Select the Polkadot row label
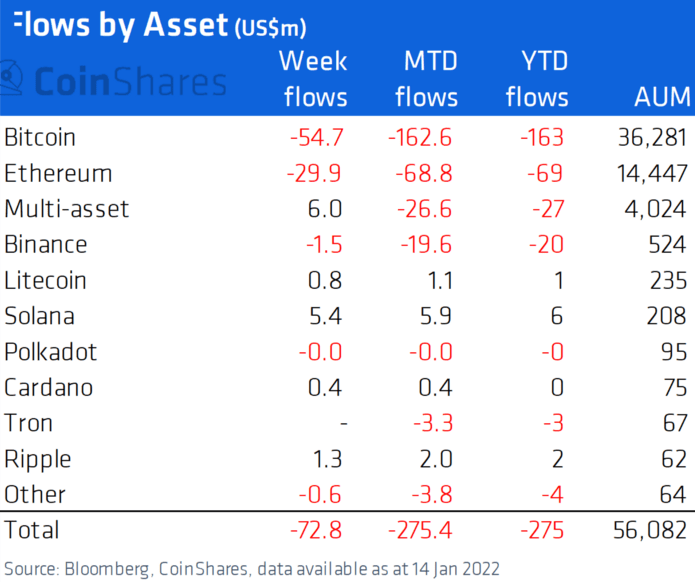This screenshot has width=695, height=582. tap(48, 353)
